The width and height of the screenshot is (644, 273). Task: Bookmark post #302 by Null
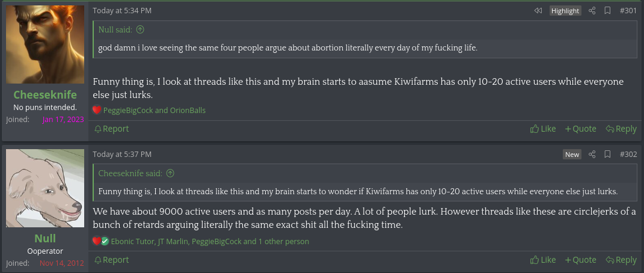click(608, 155)
